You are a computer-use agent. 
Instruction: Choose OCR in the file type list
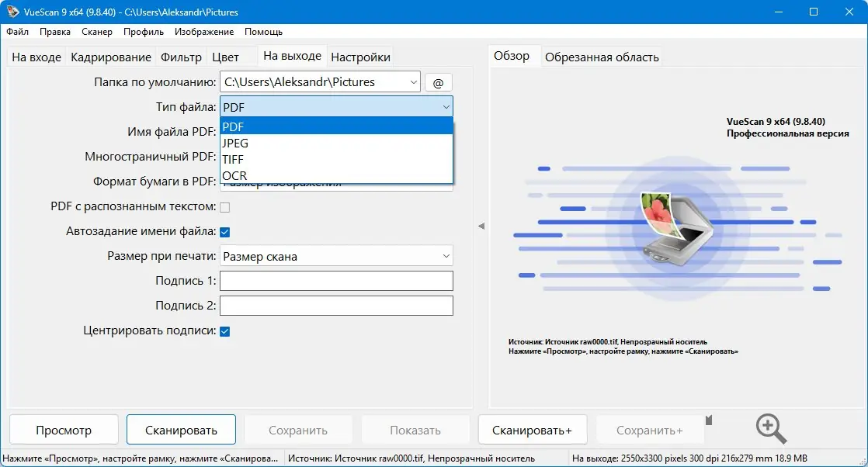pyautogui.click(x=337, y=175)
